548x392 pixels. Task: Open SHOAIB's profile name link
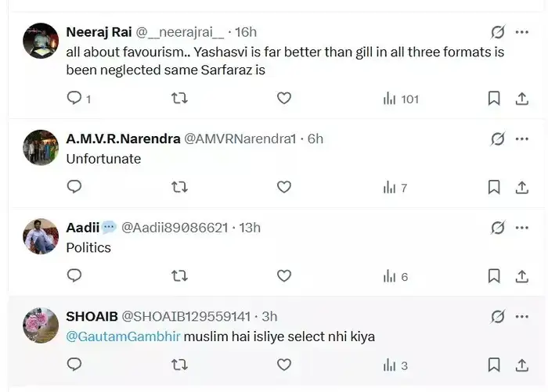coord(92,316)
